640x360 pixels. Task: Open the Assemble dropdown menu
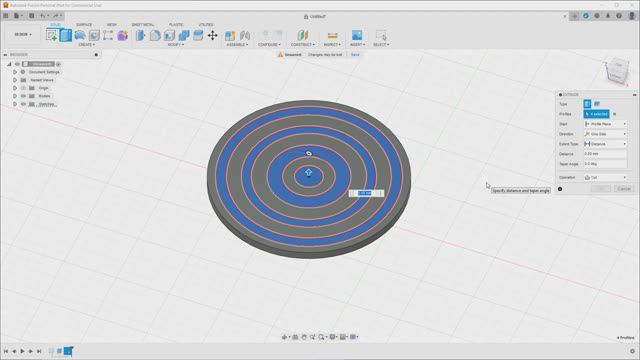pos(237,44)
